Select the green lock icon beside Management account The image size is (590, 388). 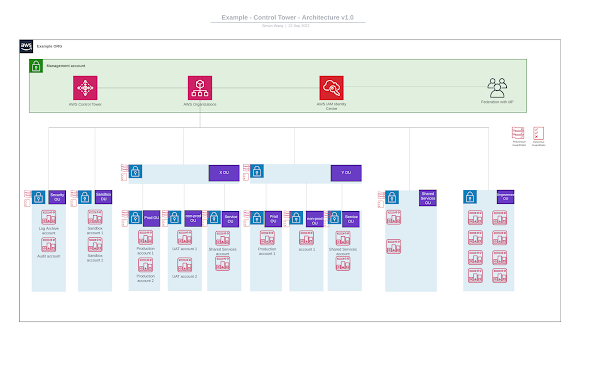click(36, 66)
